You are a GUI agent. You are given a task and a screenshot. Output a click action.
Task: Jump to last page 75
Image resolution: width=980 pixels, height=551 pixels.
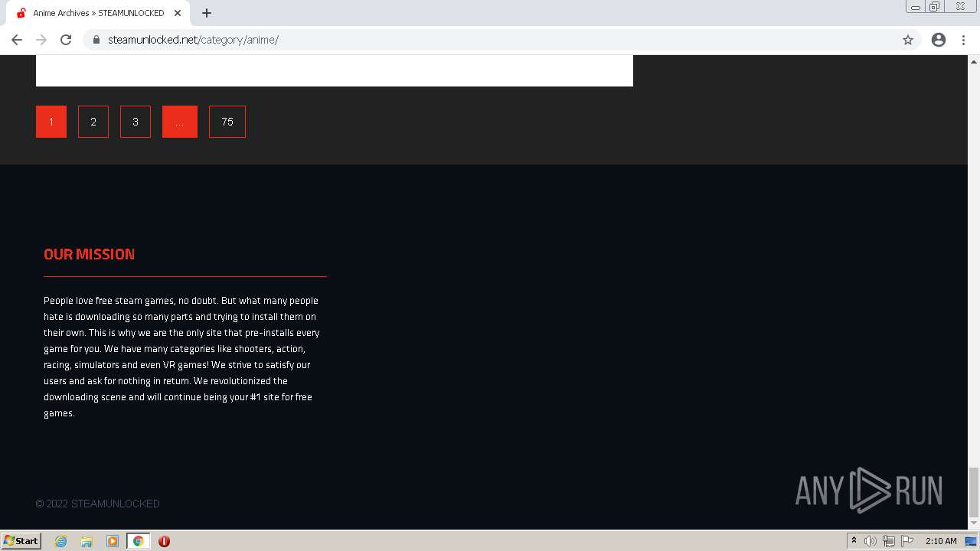pyautogui.click(x=227, y=122)
